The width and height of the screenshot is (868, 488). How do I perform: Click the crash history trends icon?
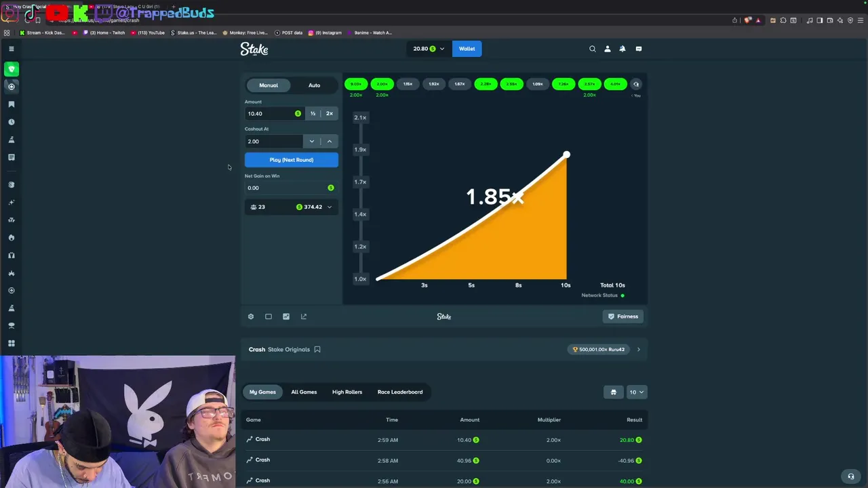636,84
